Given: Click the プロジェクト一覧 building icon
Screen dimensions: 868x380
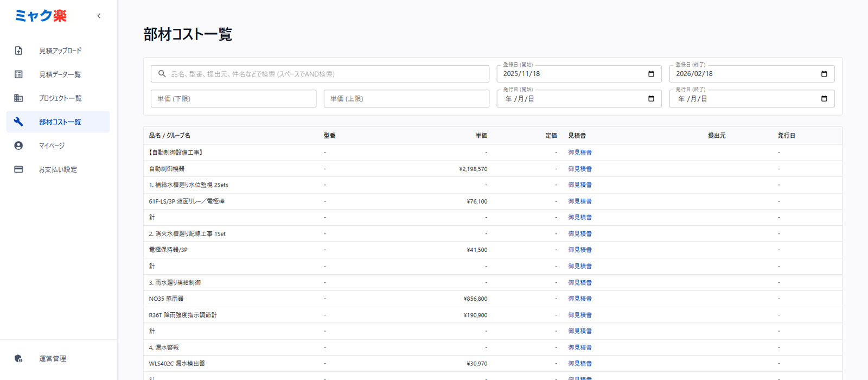Looking at the screenshot, I should [18, 98].
